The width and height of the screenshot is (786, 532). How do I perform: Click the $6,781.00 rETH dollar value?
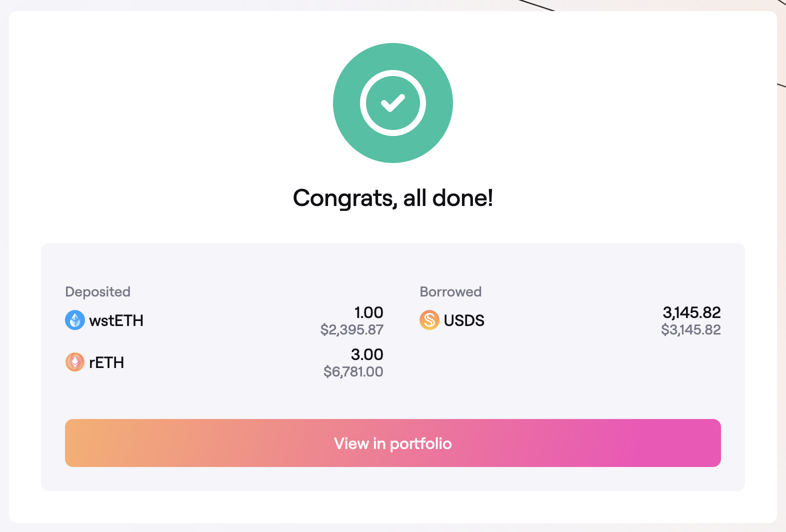tap(353, 371)
